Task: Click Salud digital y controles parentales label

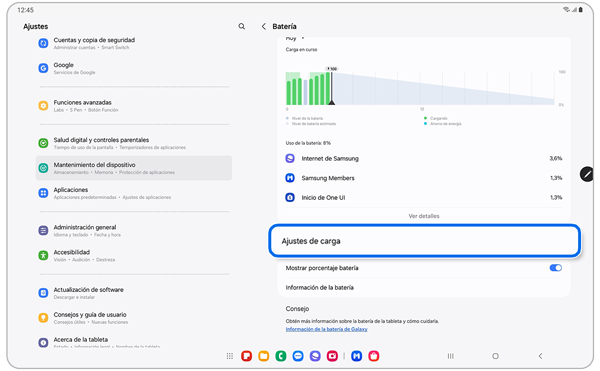Action: tap(101, 140)
